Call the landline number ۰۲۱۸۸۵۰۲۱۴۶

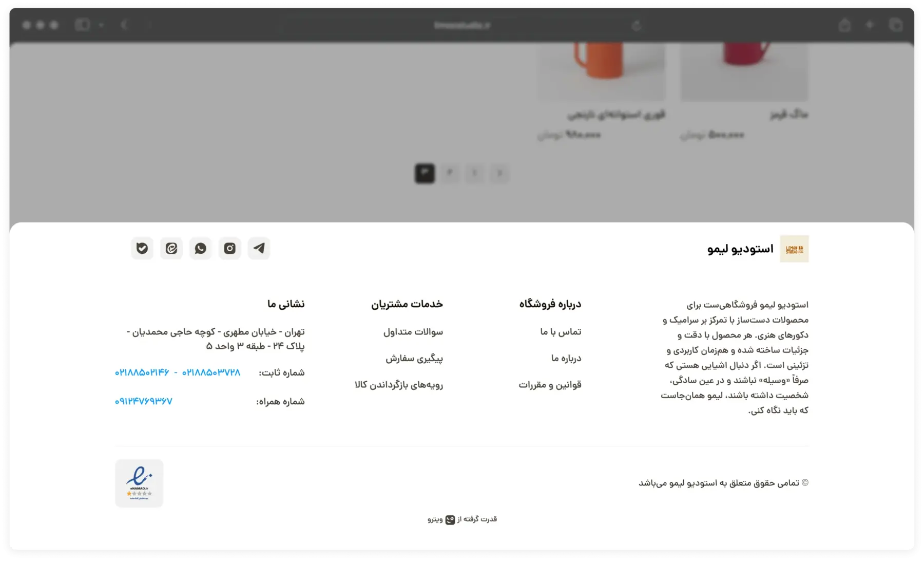pyautogui.click(x=142, y=372)
